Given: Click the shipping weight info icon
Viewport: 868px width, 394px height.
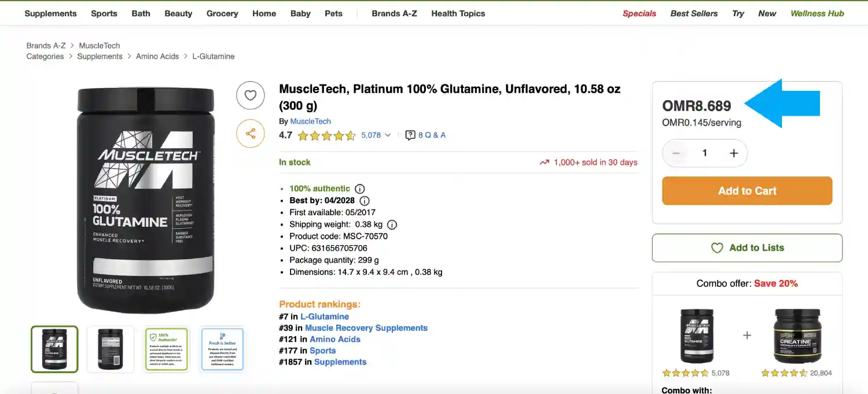Looking at the screenshot, I should point(392,224).
